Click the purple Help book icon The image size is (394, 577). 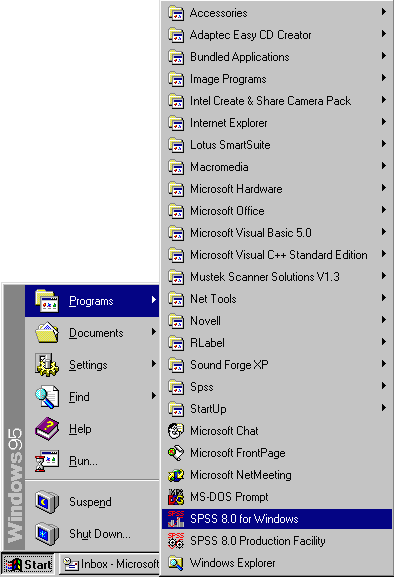tap(47, 429)
